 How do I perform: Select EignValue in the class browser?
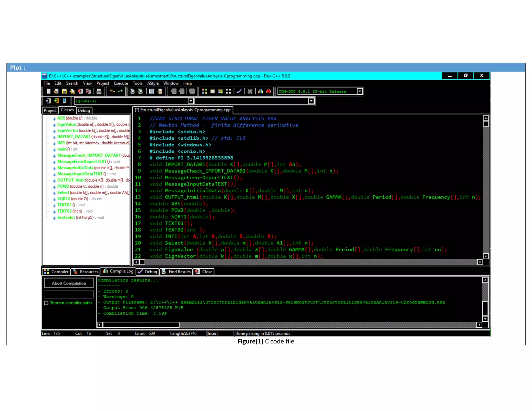(66, 124)
